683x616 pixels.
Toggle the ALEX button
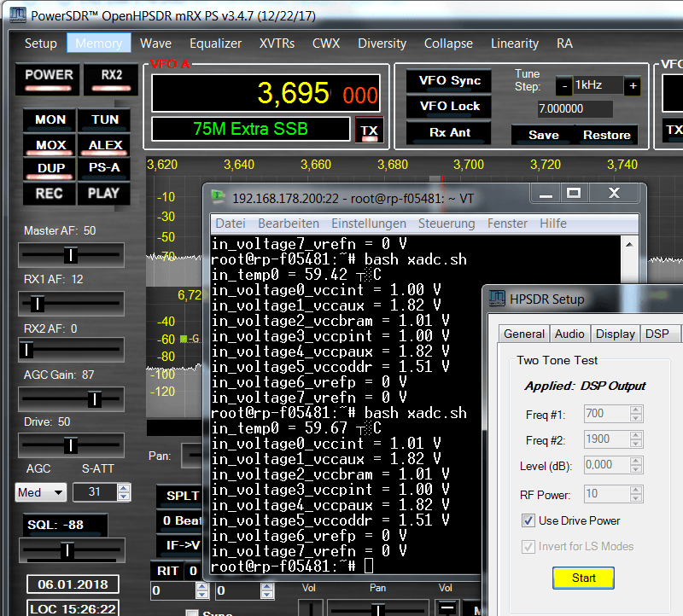pos(104,146)
